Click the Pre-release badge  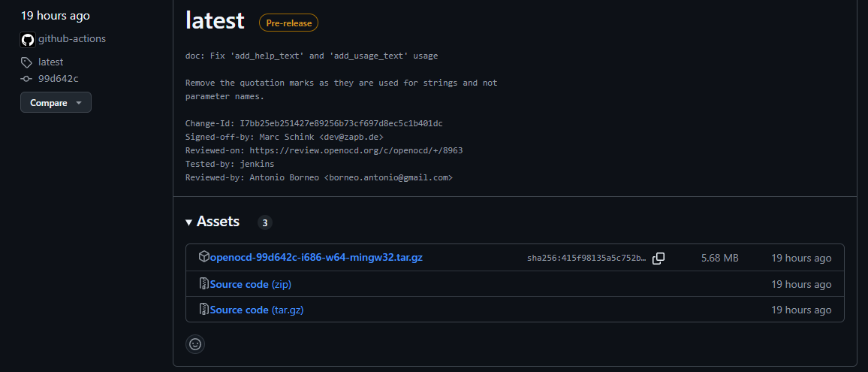tap(288, 23)
